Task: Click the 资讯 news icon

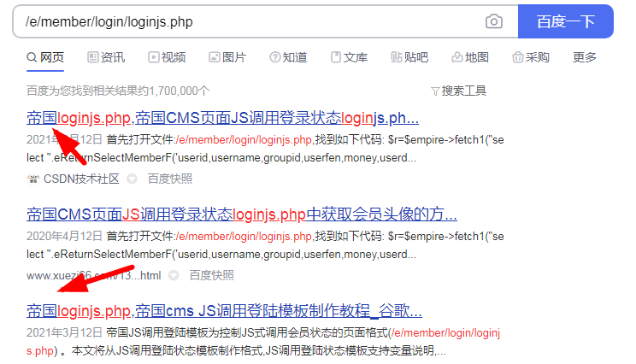Action: tap(93, 57)
